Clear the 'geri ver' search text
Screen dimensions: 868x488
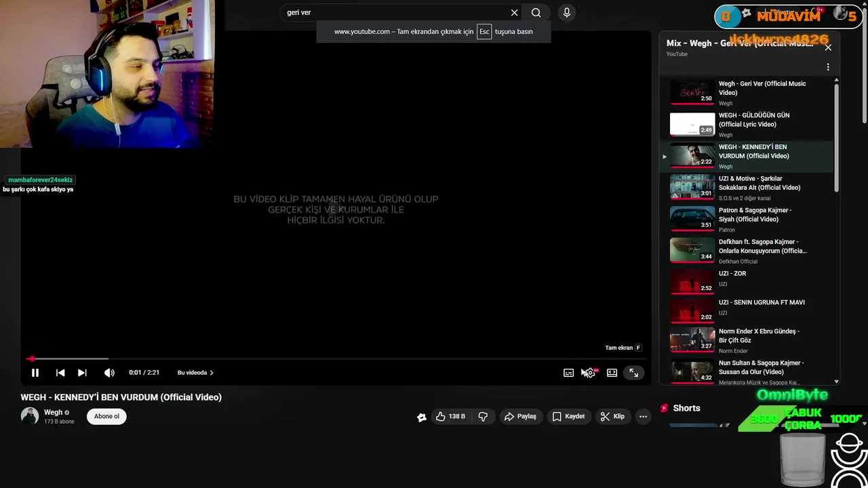tap(514, 12)
